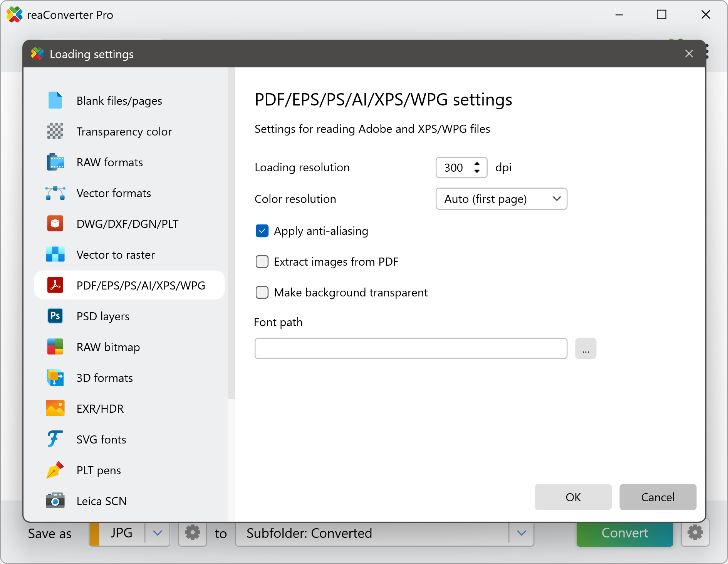Image resolution: width=728 pixels, height=564 pixels.
Task: Expand the Subfolder: Converted destination dropdown
Action: click(x=521, y=533)
